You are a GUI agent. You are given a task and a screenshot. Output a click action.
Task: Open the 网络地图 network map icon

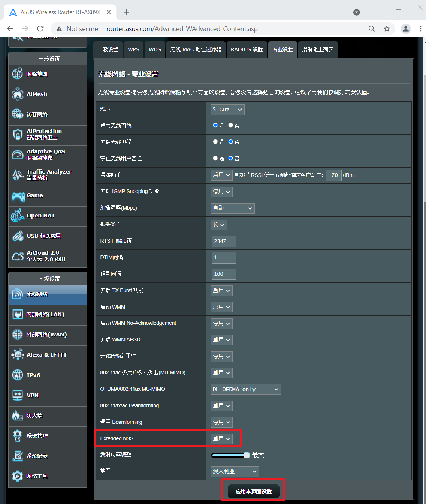coord(17,74)
